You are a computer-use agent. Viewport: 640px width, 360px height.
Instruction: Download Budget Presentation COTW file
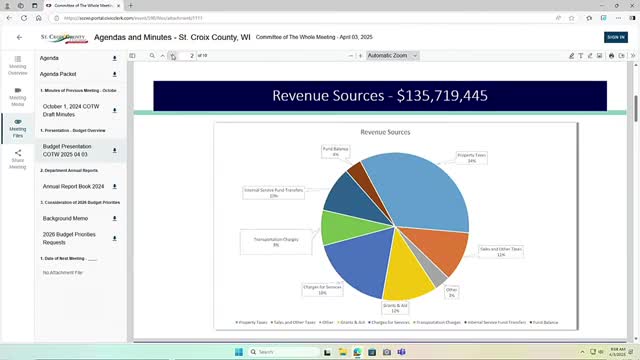[115, 151]
